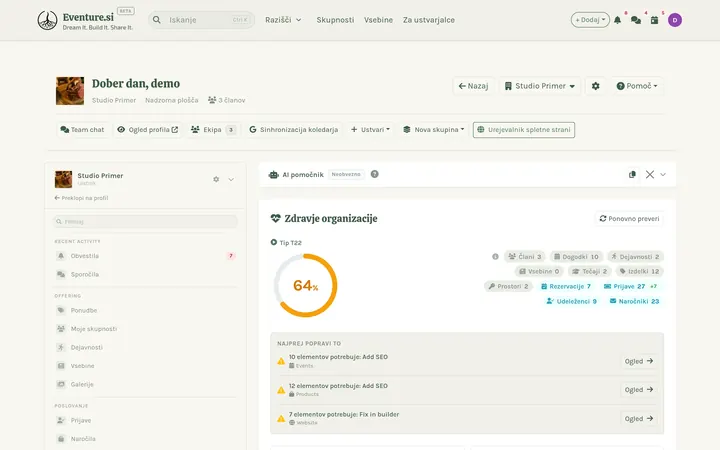
Task: Open the purple user avatar menu
Action: pos(675,20)
